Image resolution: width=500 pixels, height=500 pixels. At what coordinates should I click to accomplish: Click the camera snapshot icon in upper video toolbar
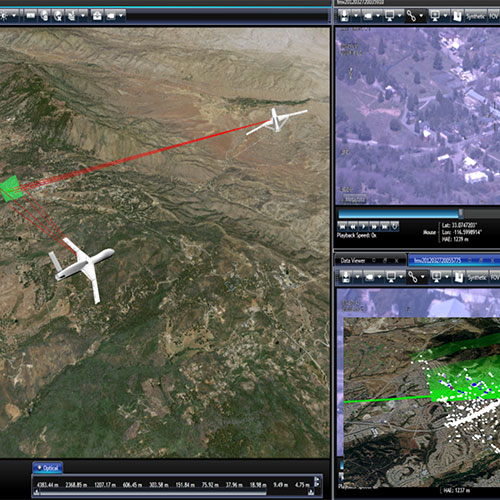click(368, 16)
